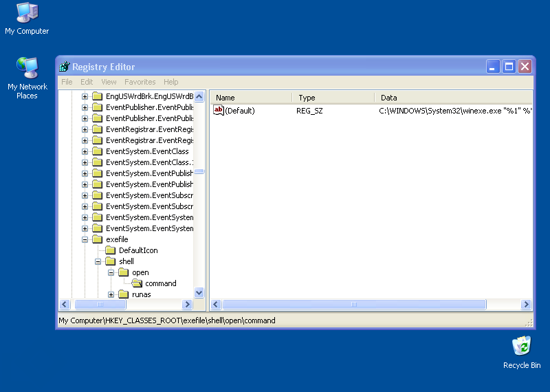Collapse the shell key
Viewport: 550px width, 392px height.
(98, 261)
